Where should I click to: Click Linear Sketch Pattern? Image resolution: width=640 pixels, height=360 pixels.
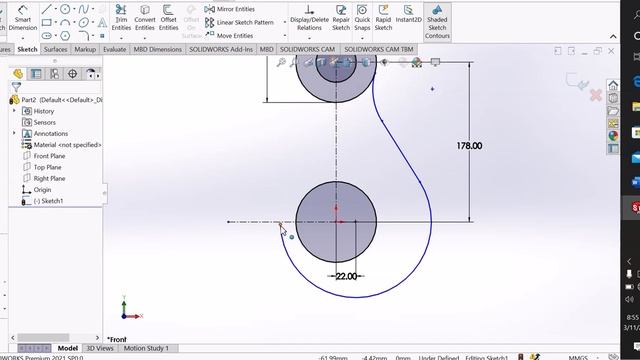[239, 22]
